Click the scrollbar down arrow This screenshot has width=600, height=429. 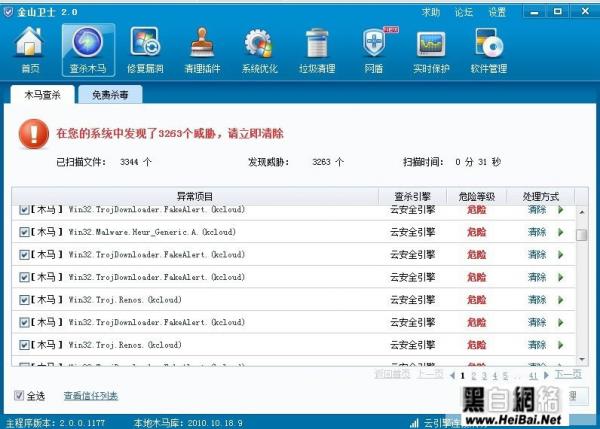coord(582,359)
